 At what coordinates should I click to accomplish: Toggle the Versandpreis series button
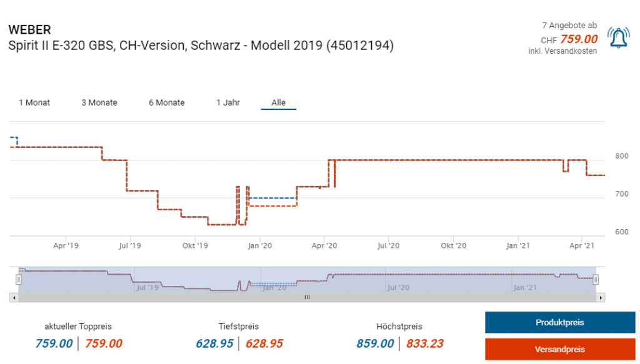[x=559, y=349]
